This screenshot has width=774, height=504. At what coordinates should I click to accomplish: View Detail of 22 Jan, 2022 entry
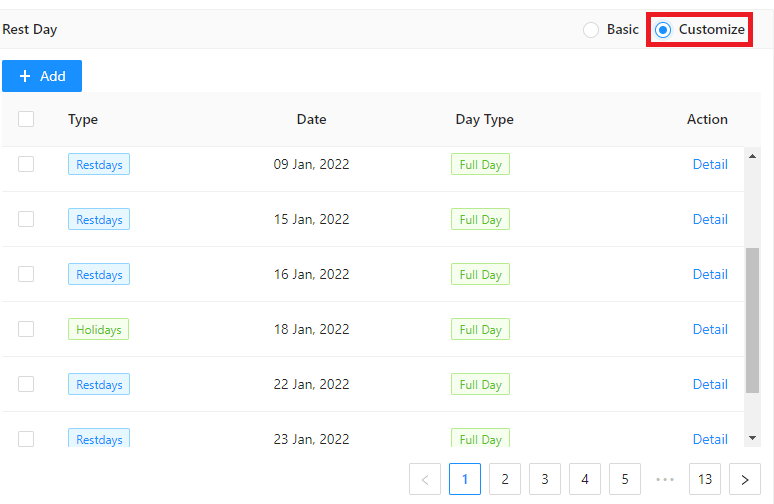click(x=710, y=384)
